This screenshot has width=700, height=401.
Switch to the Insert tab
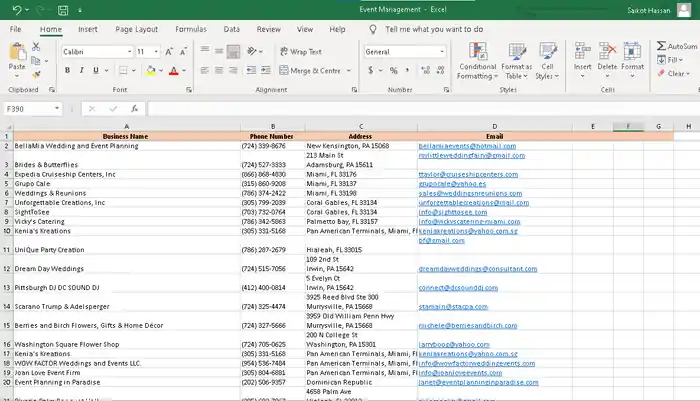[x=88, y=29]
